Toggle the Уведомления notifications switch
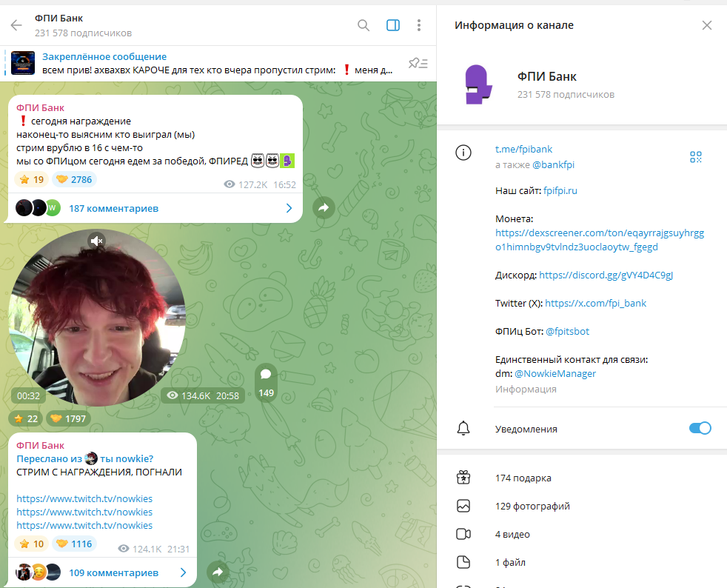 click(x=700, y=428)
